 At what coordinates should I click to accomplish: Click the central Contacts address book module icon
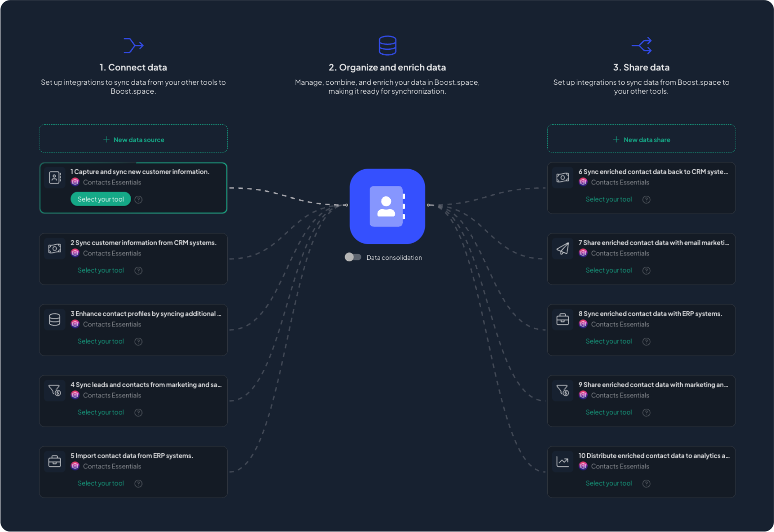pyautogui.click(x=387, y=206)
